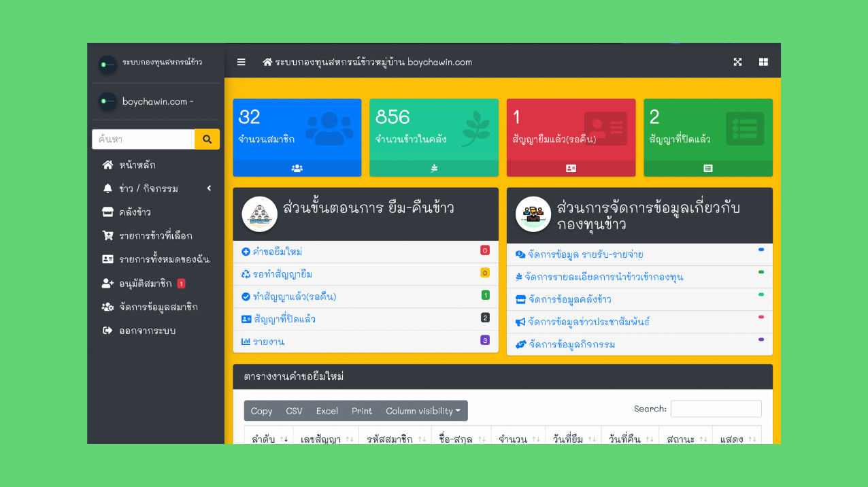Click the system logo icon at sidebar top
This screenshot has height=487, width=868.
pyautogui.click(x=107, y=65)
